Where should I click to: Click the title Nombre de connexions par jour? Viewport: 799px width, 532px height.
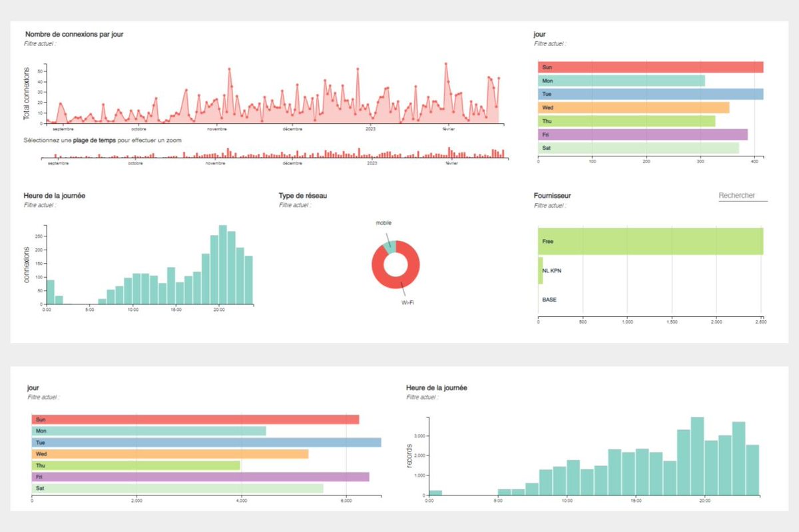[74, 34]
